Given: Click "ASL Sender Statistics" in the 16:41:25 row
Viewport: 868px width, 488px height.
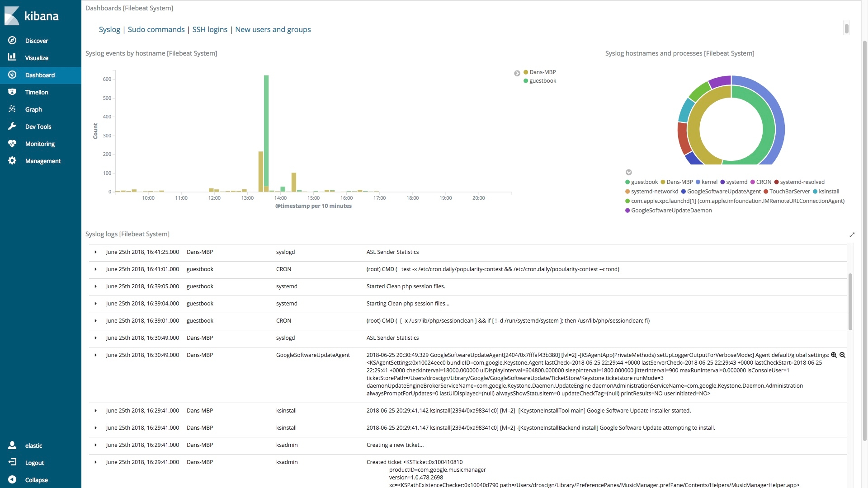Looking at the screenshot, I should coord(392,252).
